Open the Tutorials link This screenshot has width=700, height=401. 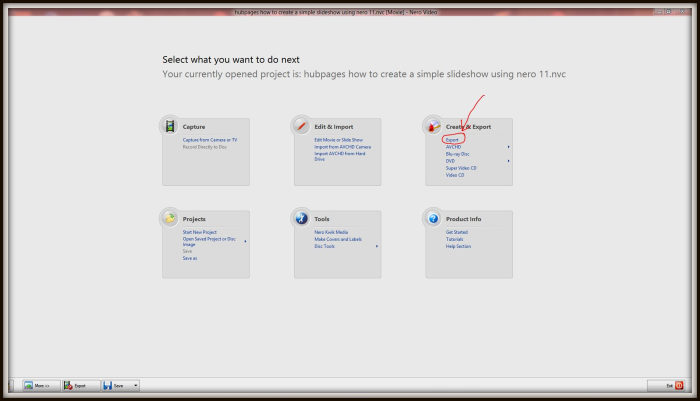pos(454,239)
